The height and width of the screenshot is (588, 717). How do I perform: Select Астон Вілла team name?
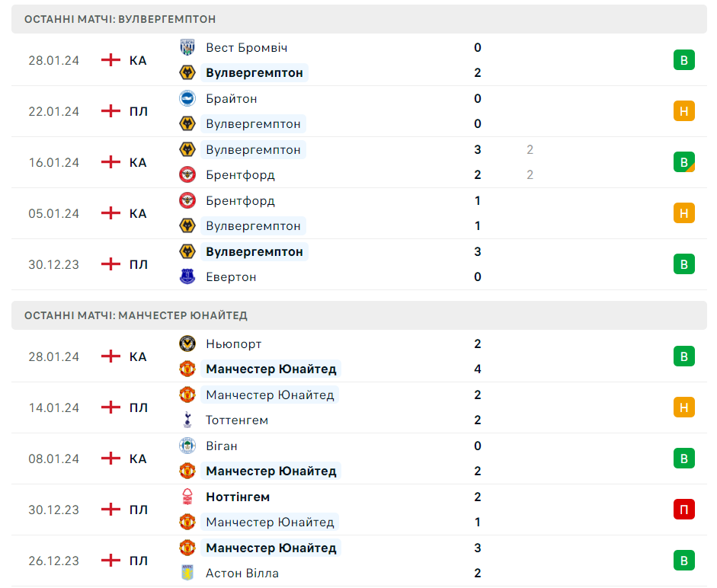(x=242, y=574)
